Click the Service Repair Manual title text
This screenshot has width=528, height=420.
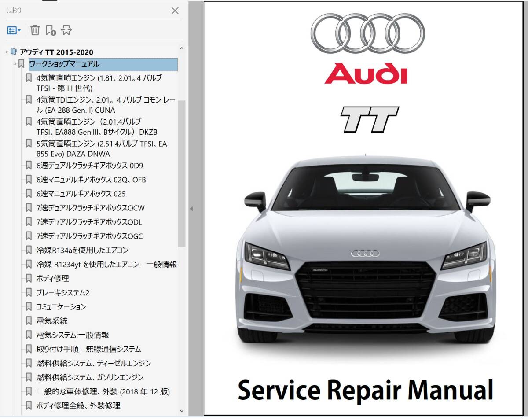click(x=366, y=390)
